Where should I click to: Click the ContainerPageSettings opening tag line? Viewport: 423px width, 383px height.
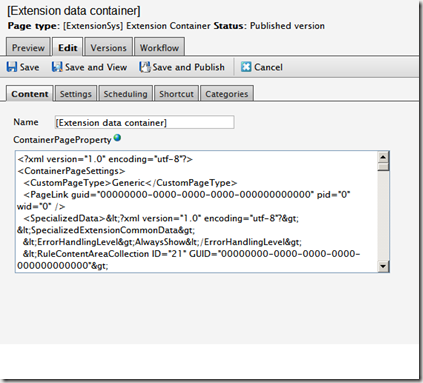(71, 171)
